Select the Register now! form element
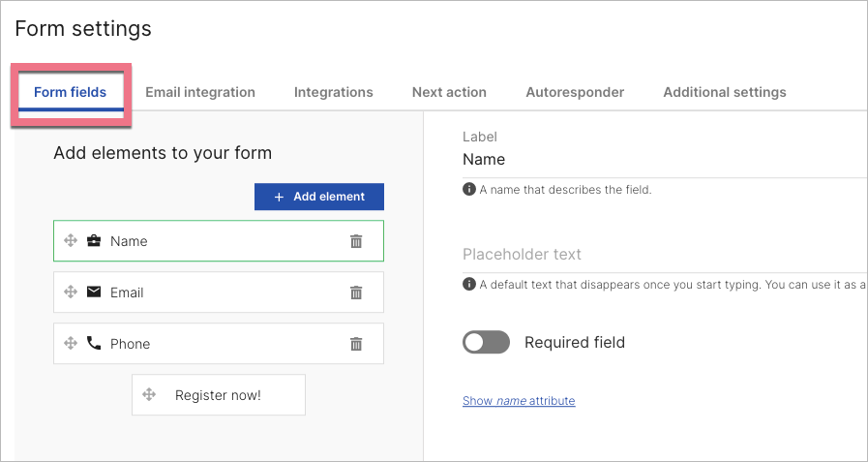This screenshot has width=868, height=462. click(219, 395)
